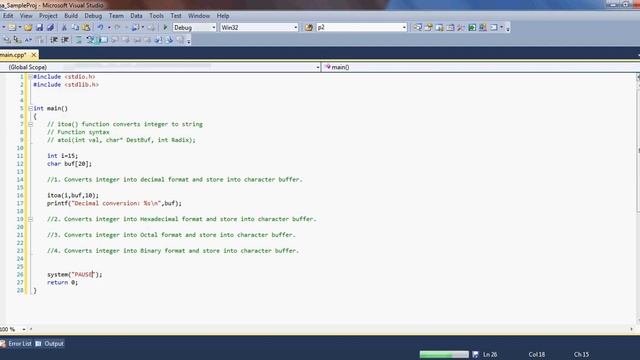Save main.cpp with the Save icon
Viewport: 640px width, 360px height.
pos(39,27)
